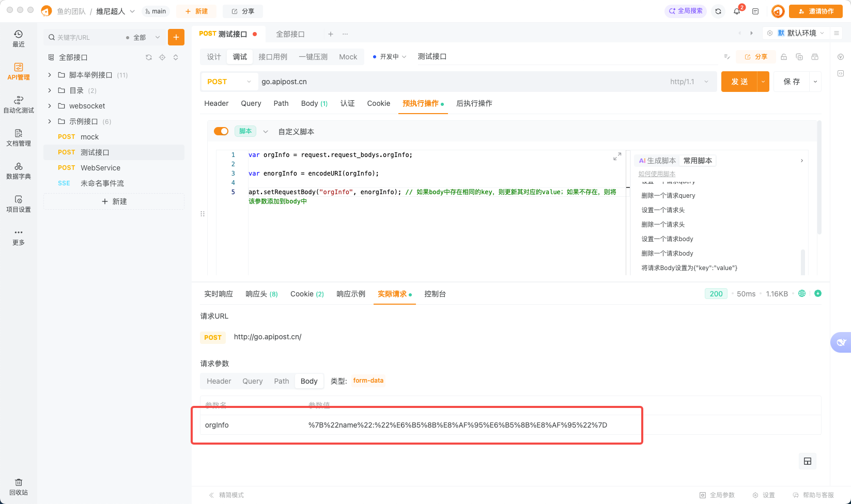Viewport: 851px width, 504px height.
Task: Click the 保存 button
Action: [x=792, y=82]
